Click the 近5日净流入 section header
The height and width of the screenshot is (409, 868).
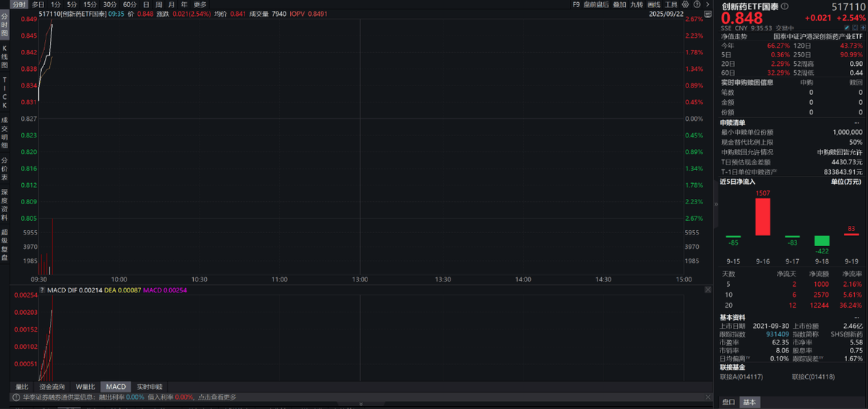[737, 182]
